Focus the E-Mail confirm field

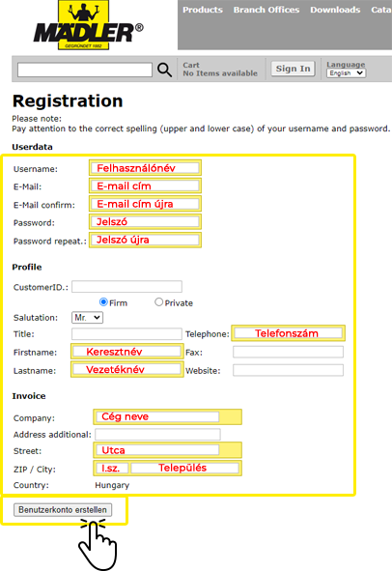click(x=145, y=204)
